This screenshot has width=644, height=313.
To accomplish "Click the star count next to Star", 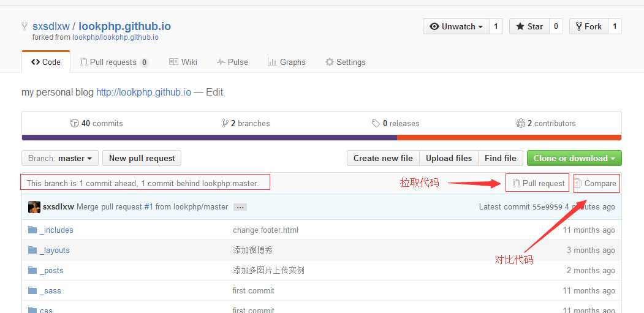I will coord(556,26).
